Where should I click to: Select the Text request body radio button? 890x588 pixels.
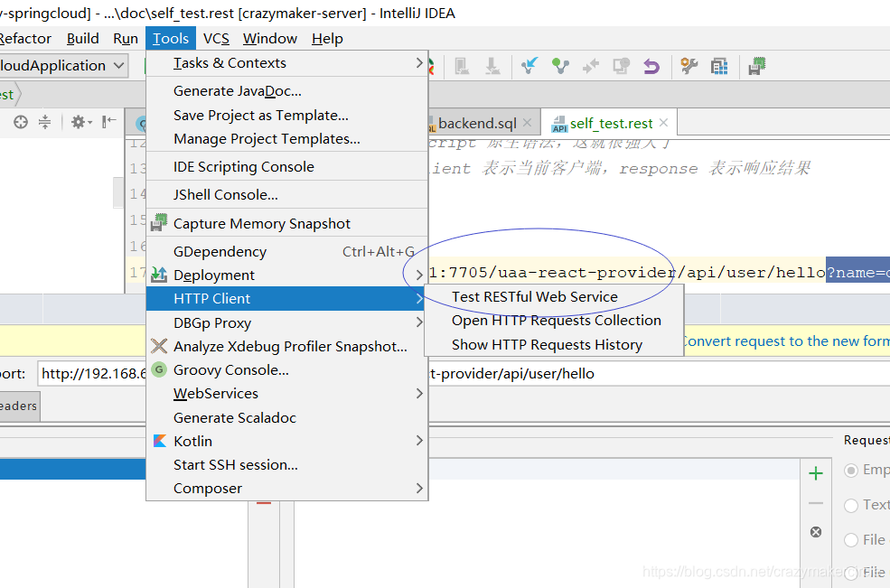point(850,505)
